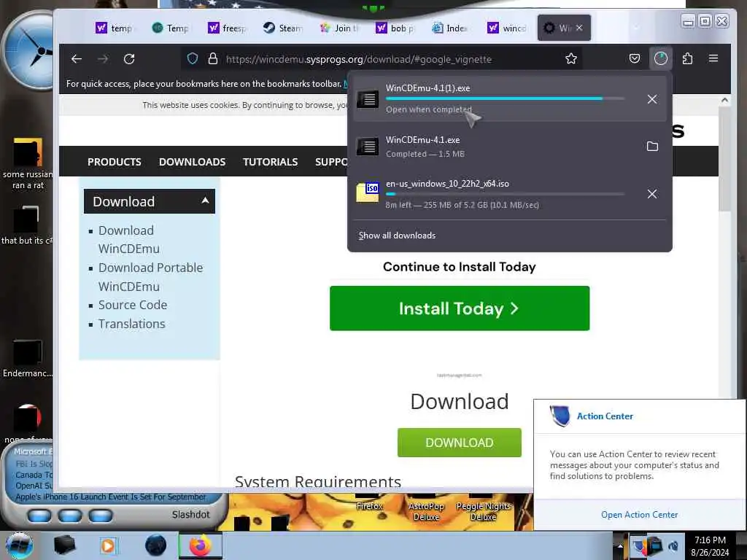Viewport: 747px width, 560px height.
Task: Click the volume speaker tray icon
Action: tap(673, 546)
